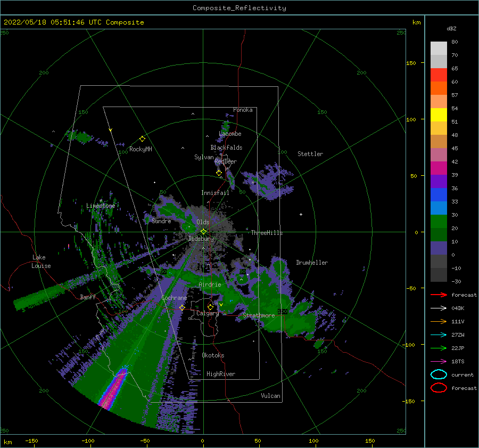
Task: Click the cyan 27ZW arrow icon
Action: (x=439, y=335)
